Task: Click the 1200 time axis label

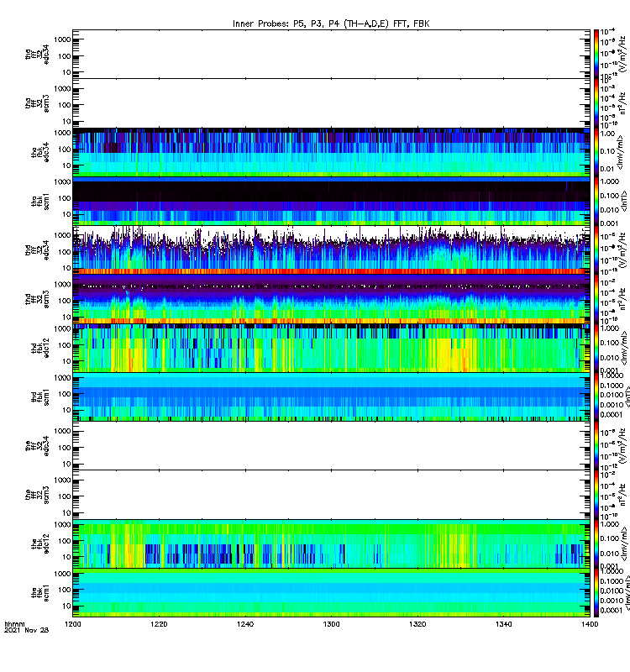Action: (x=73, y=624)
